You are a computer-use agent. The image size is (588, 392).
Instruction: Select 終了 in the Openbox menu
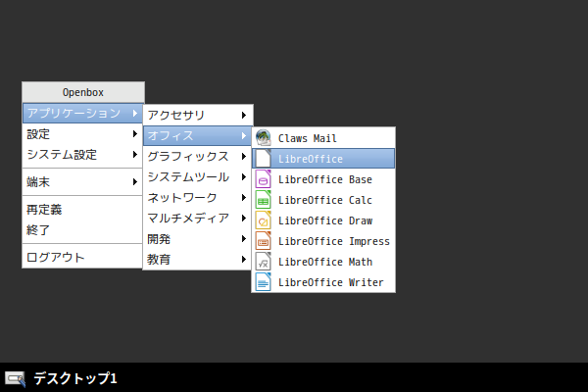click(83, 230)
